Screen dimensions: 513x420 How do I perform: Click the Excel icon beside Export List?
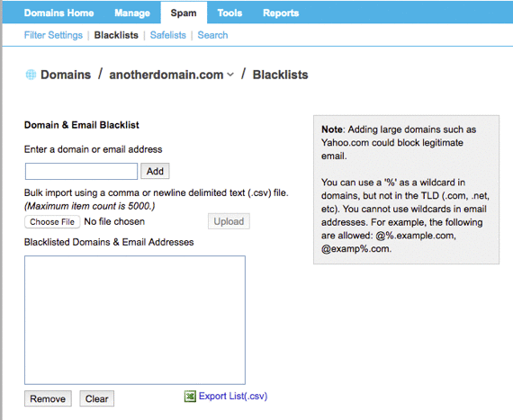coord(190,397)
